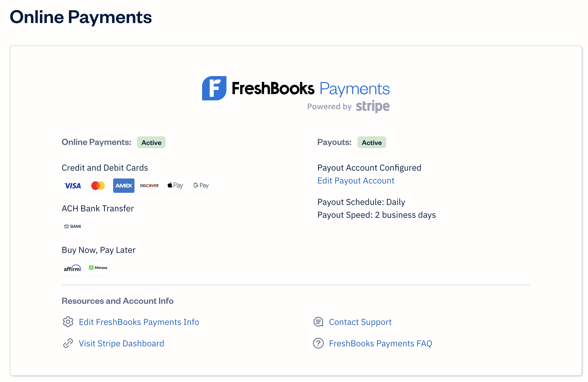Open the FreshBooks Payments FAQ

380,343
